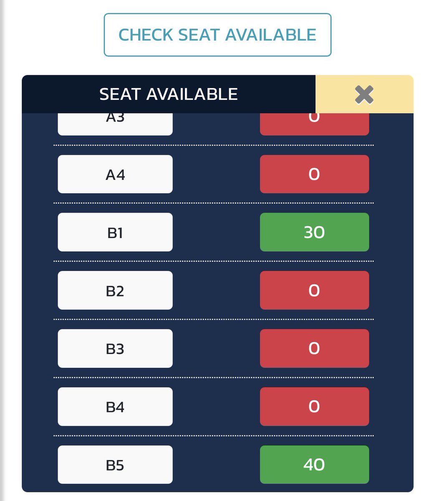The image size is (448, 501).
Task: Click the red 0 count for A4
Action: [x=314, y=174]
